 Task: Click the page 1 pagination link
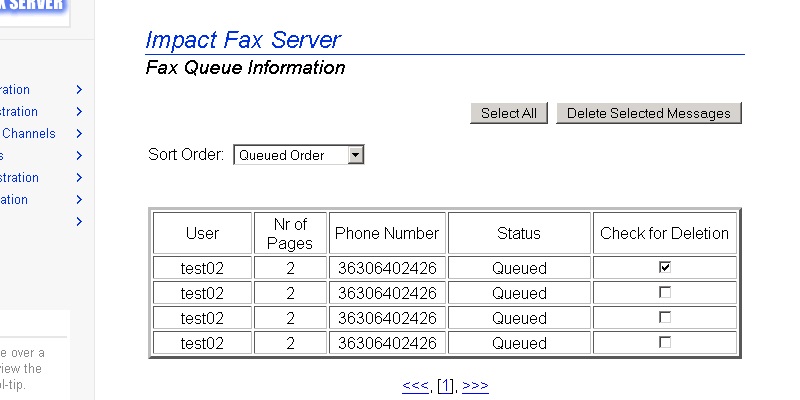coord(446,386)
